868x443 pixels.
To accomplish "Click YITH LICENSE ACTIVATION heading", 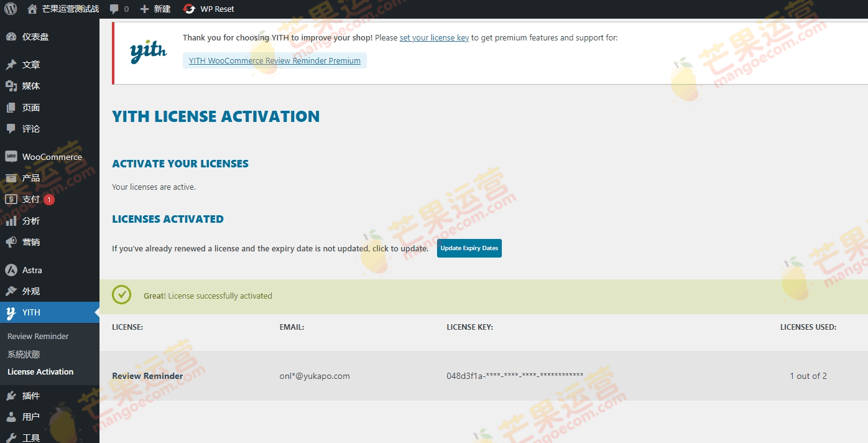I will [216, 116].
